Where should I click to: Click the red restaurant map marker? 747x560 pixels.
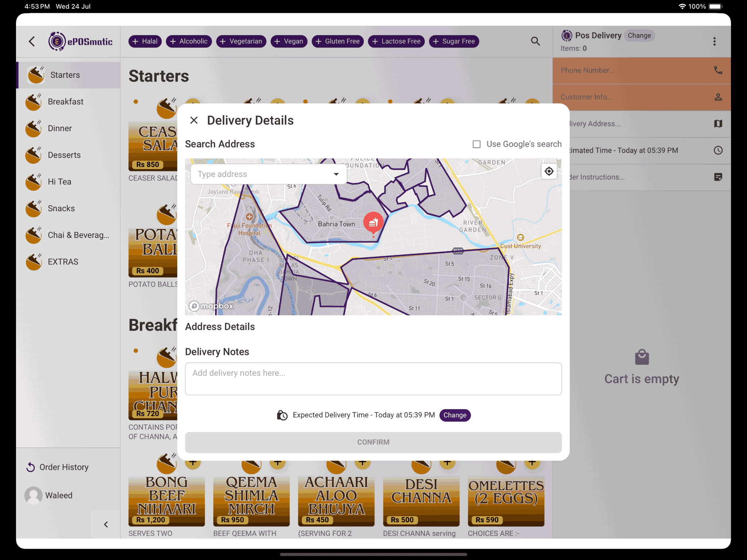(x=373, y=222)
